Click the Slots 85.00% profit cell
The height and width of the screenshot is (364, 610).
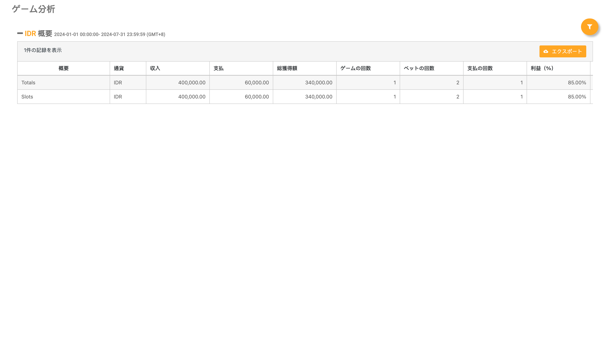pos(577,97)
